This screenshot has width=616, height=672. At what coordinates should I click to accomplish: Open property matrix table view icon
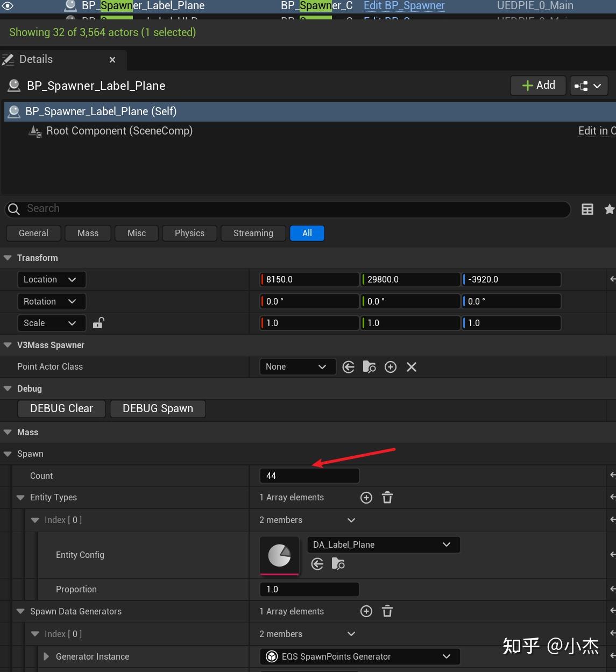587,209
